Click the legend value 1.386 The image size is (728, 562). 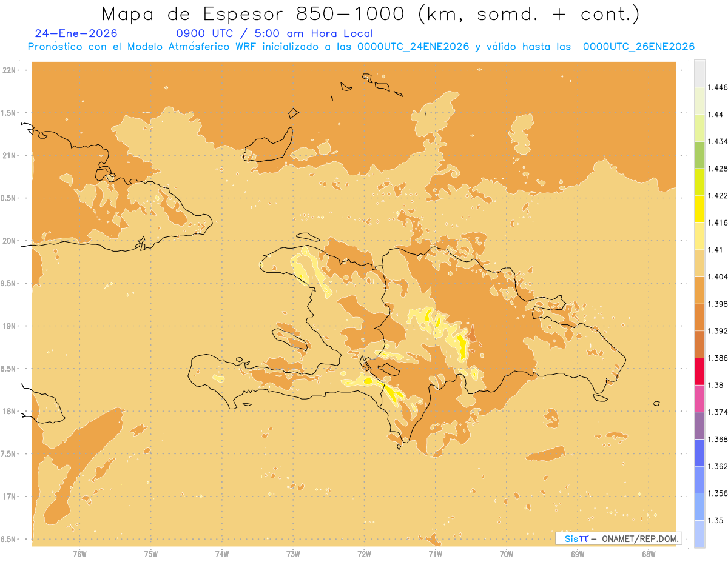click(x=717, y=358)
